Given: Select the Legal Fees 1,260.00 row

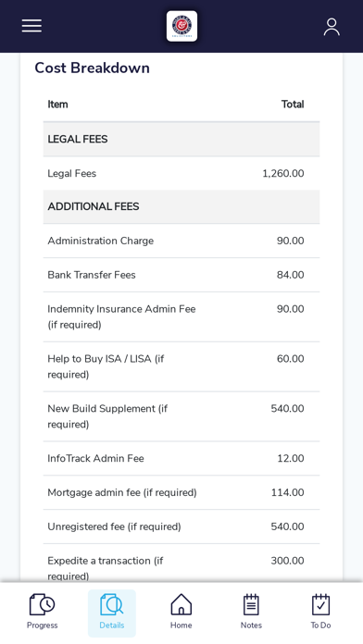Looking at the screenshot, I should pos(181,173).
